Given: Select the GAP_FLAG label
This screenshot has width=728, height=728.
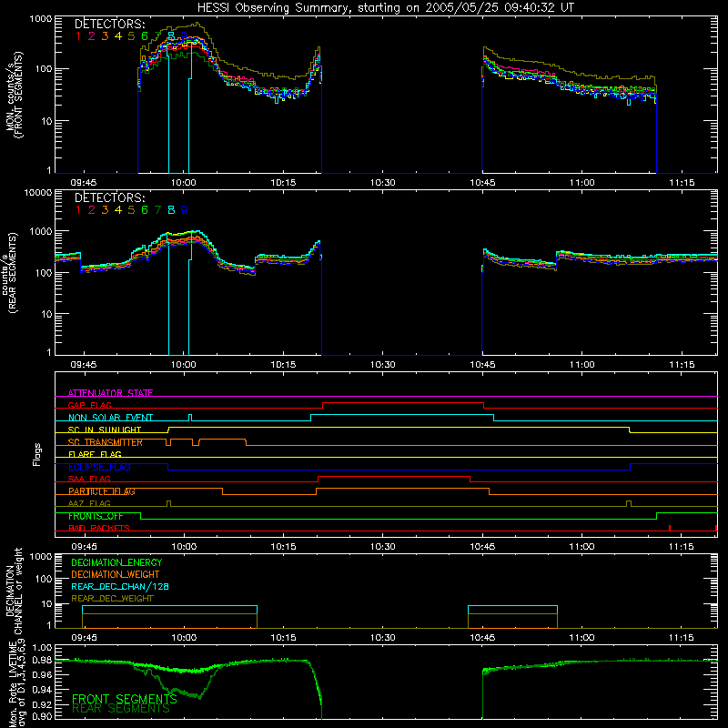Looking at the screenshot, I should (89, 405).
